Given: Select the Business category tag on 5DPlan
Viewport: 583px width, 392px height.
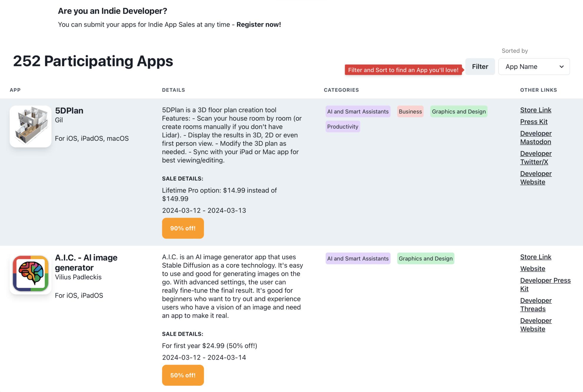Looking at the screenshot, I should pos(410,111).
